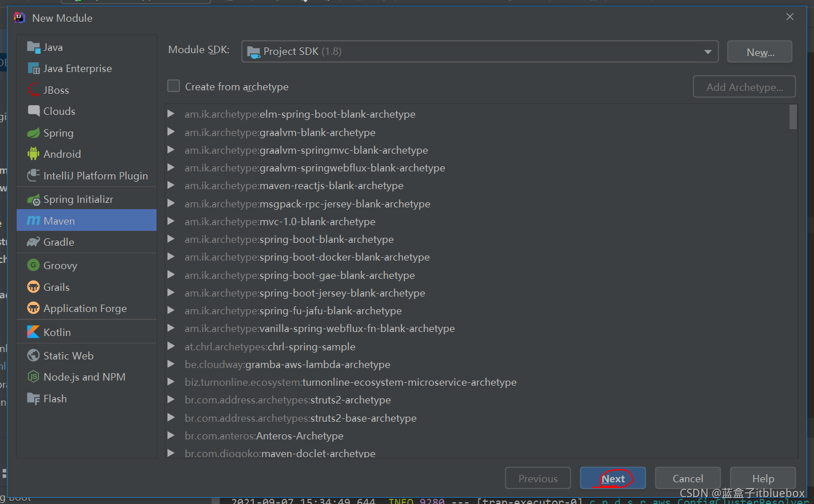Image resolution: width=814 pixels, height=504 pixels.
Task: Expand elm-spring-boot-blank-archetype node
Action: tap(171, 114)
